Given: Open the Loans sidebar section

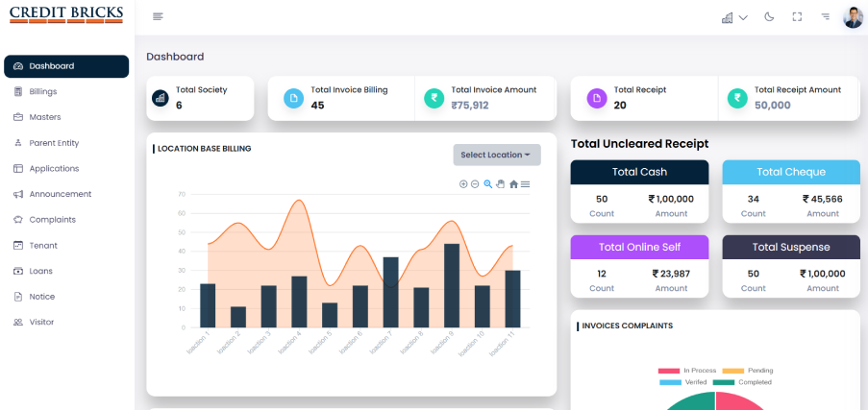Looking at the screenshot, I should tap(40, 271).
